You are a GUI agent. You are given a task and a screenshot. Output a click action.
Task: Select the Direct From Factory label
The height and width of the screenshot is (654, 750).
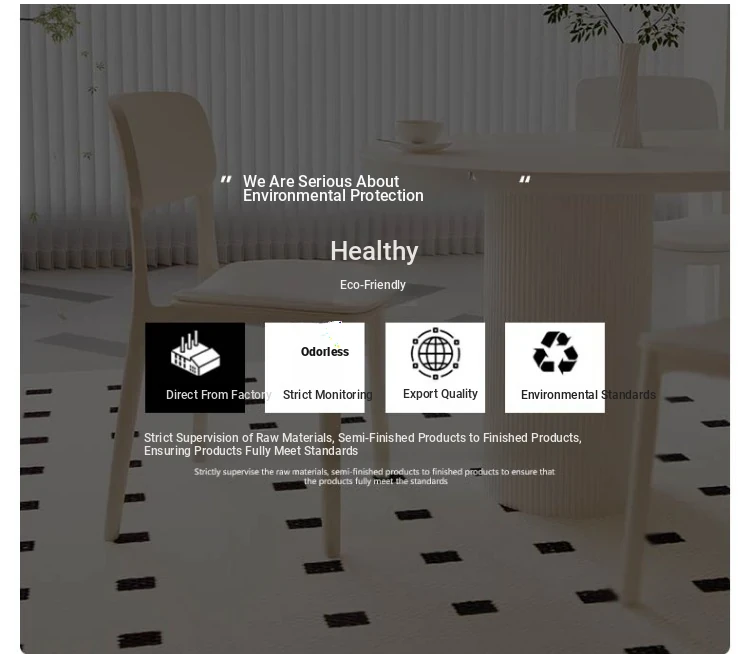point(219,395)
